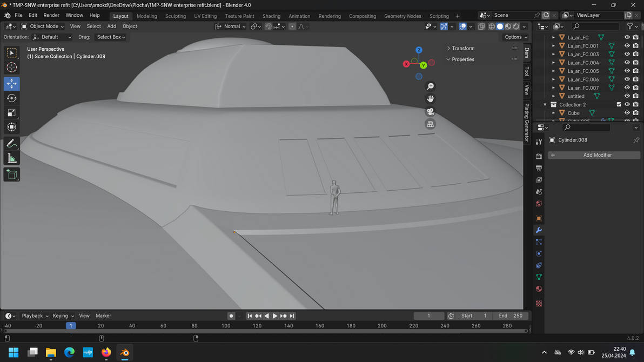644x362 pixels.
Task: Open the Annotate tool
Action: point(12,143)
